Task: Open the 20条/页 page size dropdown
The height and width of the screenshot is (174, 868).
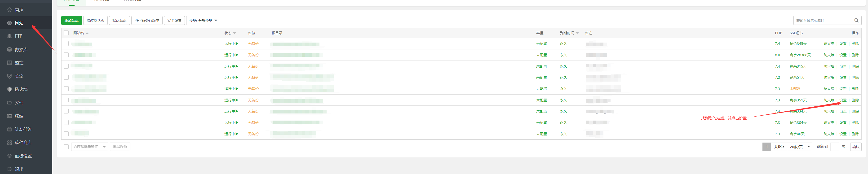Action: [800, 147]
